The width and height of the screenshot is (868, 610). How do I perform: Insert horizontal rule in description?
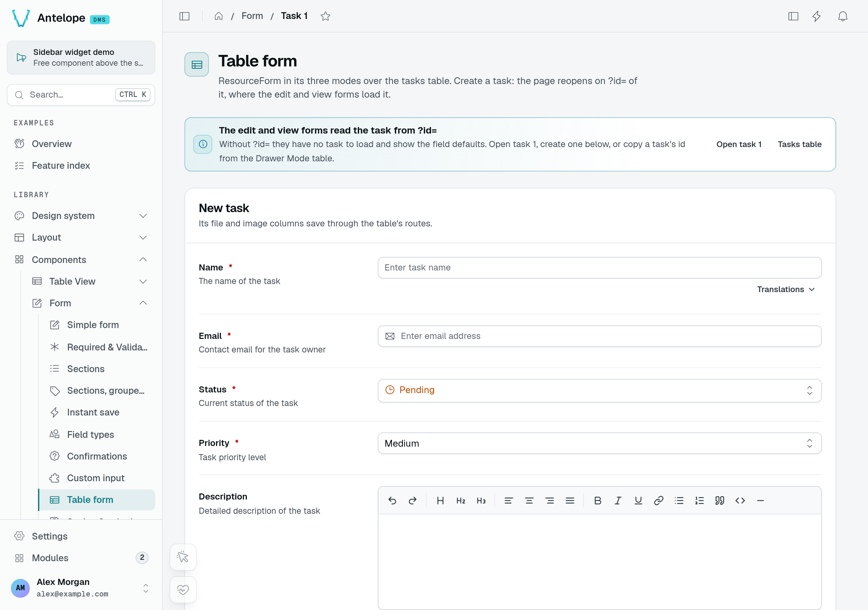(x=761, y=501)
